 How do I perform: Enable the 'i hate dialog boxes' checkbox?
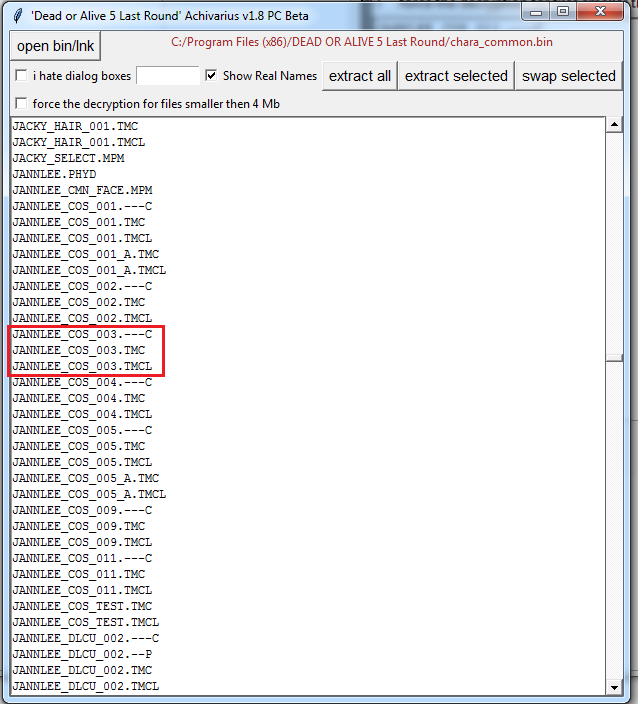point(21,75)
